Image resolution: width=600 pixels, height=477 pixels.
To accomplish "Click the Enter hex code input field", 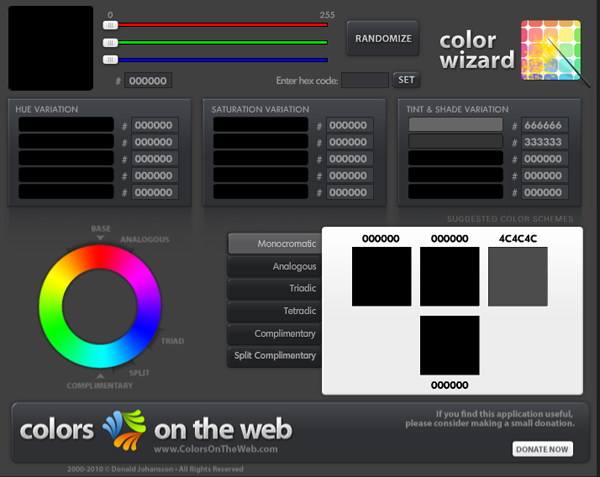I will [365, 80].
